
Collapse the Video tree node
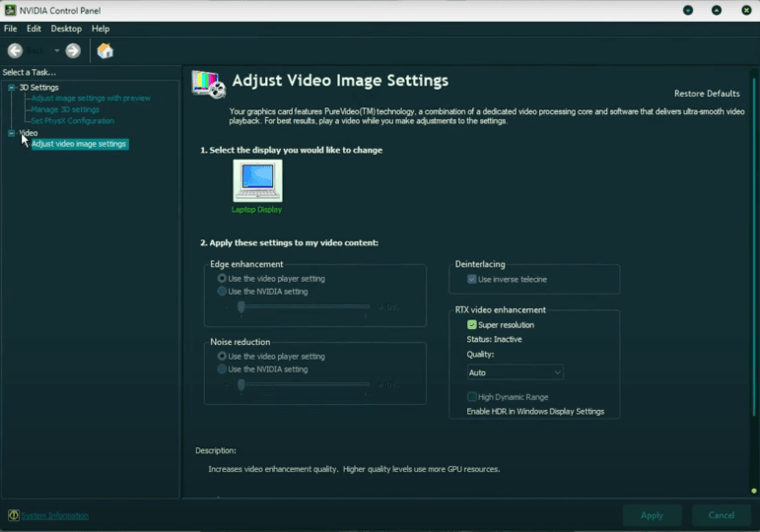(11, 133)
